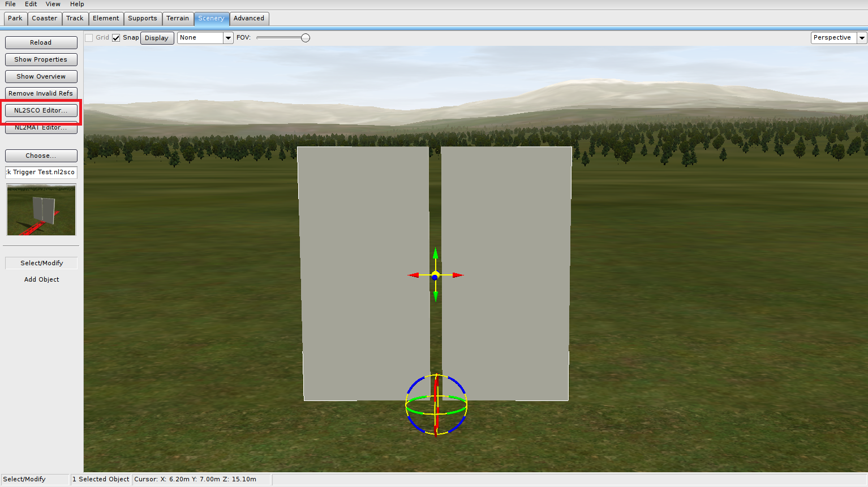The height and width of the screenshot is (487, 868).
Task: Click the Show Properties button
Action: pyautogui.click(x=41, y=59)
